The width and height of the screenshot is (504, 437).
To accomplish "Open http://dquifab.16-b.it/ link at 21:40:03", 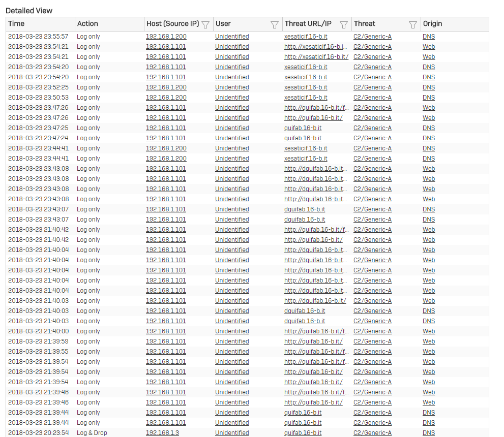I will tap(315, 301).
